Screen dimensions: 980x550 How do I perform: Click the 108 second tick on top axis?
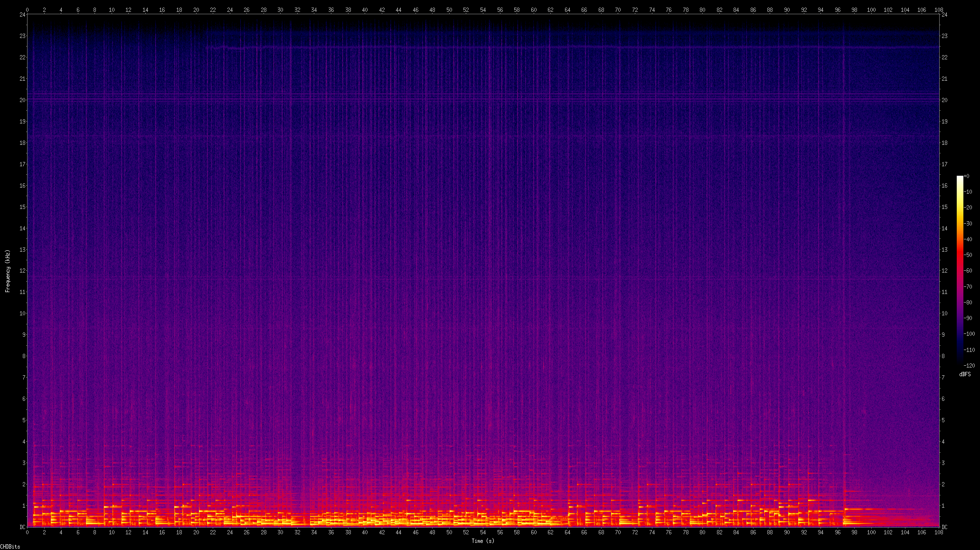tap(939, 9)
